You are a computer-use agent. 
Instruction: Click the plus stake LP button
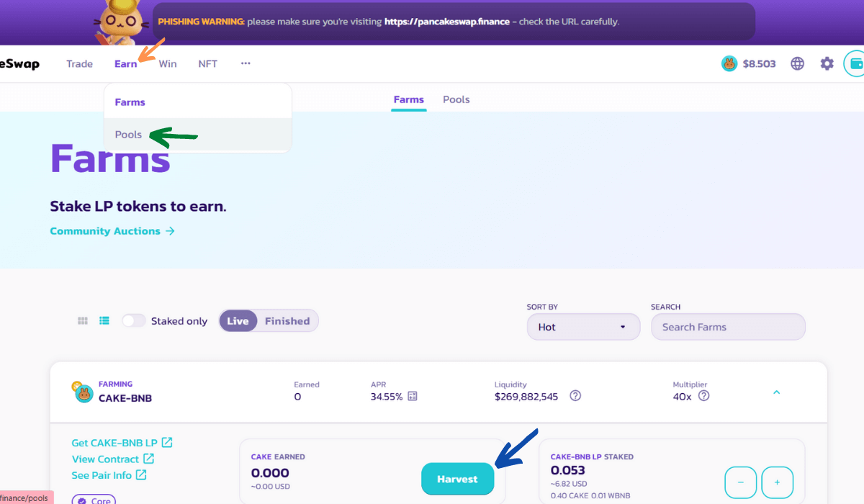point(777,482)
